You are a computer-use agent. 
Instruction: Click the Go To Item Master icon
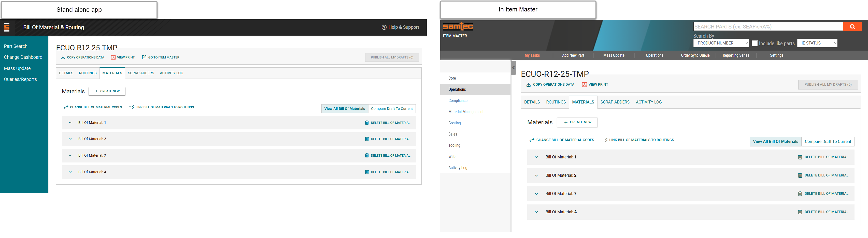144,57
